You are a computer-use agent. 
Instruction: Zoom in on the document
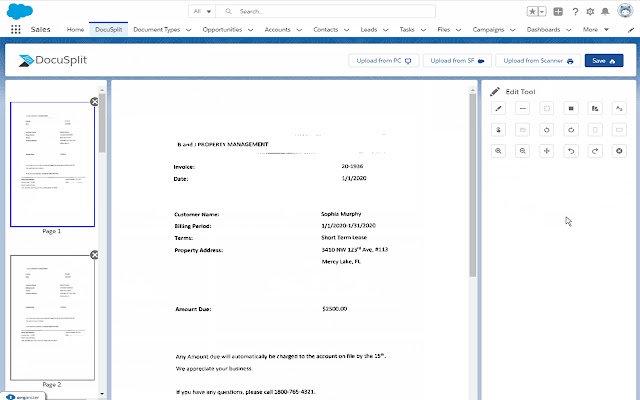tap(498, 151)
